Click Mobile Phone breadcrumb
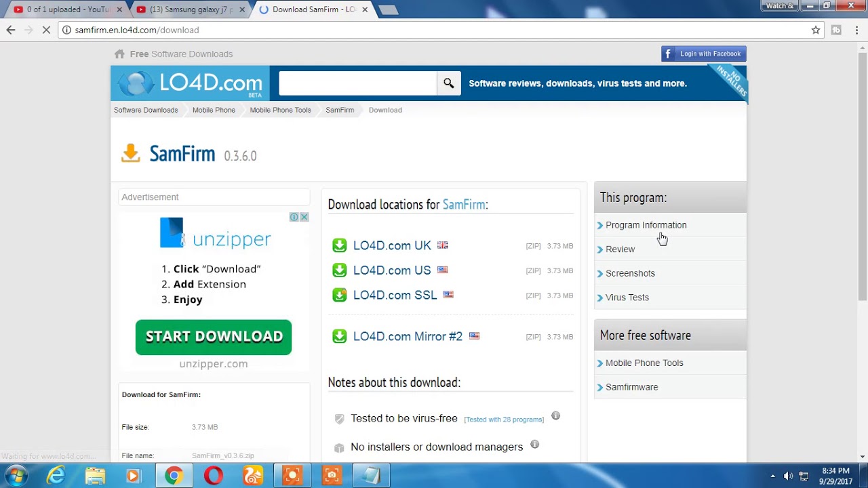Viewport: 868px width, 488px height. [214, 110]
